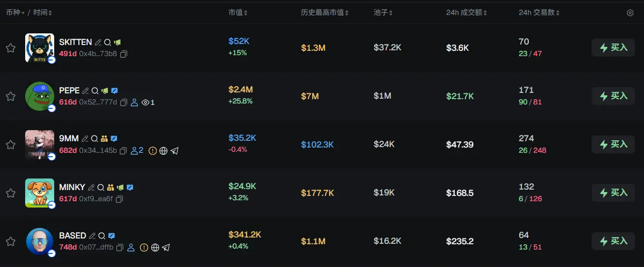Favorite SKITTEN with the star icon
Image resolution: width=644 pixels, height=267 pixels.
pos(11,48)
